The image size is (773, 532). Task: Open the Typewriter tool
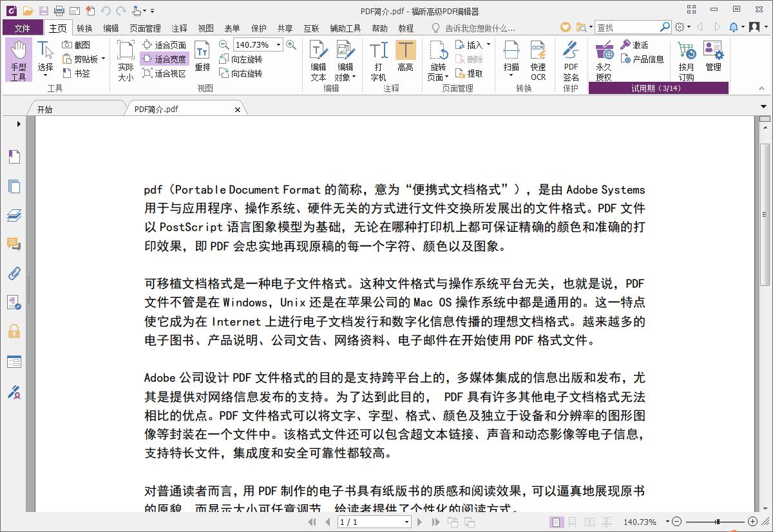(379, 61)
